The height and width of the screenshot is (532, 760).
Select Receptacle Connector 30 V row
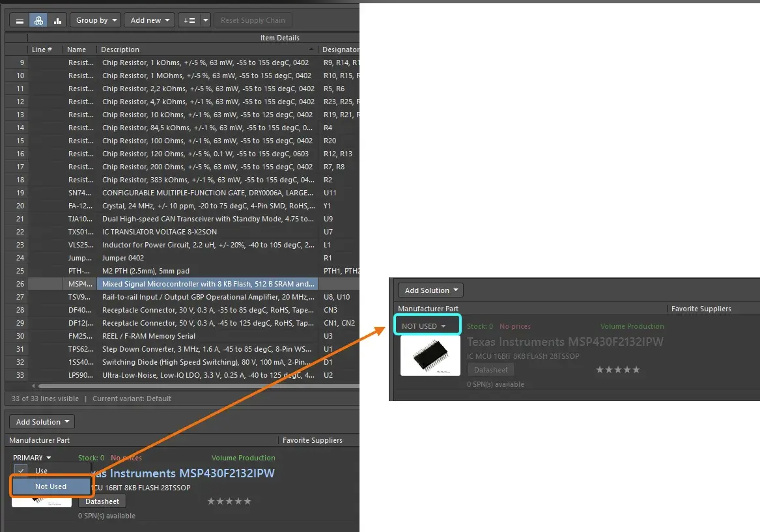[182, 310]
